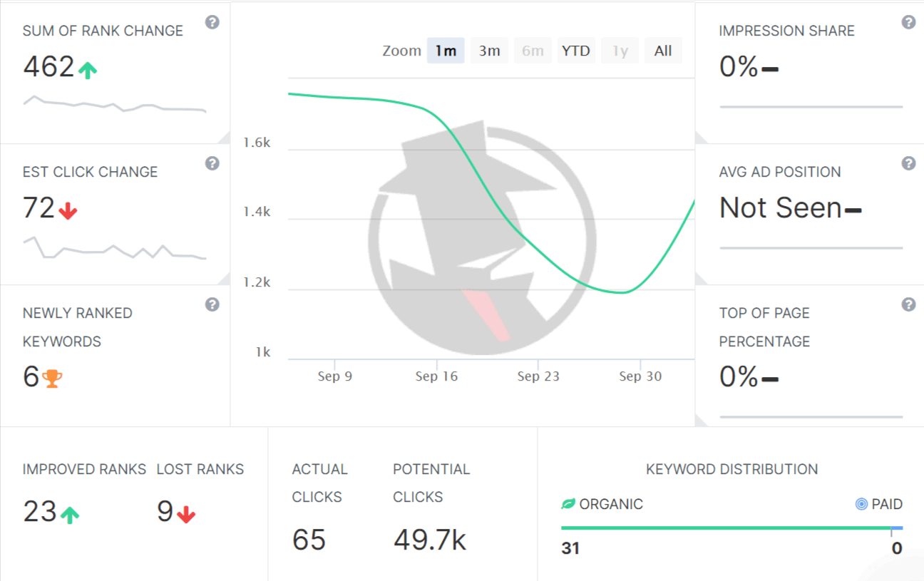Screen dimensions: 924x581
Task: Click the Sum of Rank Change sparkline
Action: (114, 106)
